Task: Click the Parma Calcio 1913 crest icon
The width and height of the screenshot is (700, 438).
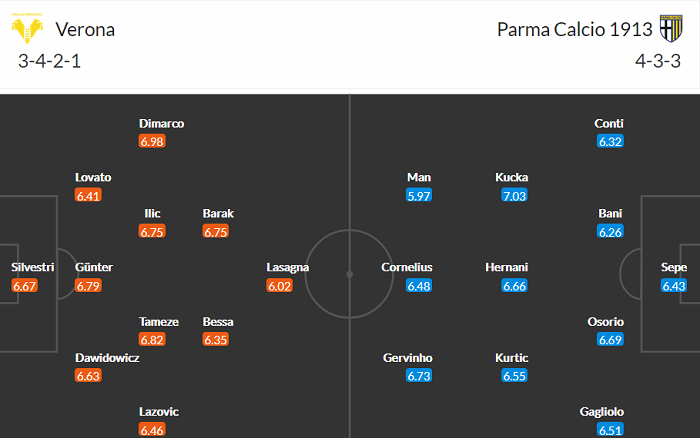Action: pos(671,29)
